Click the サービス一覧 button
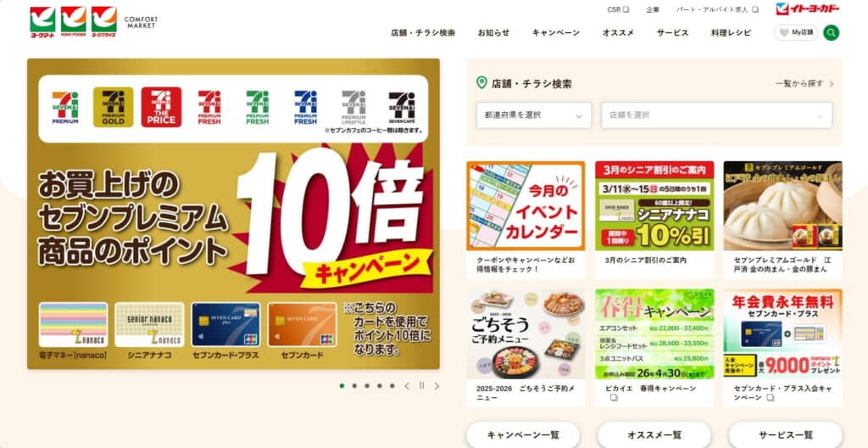This screenshot has height=448, width=868. (x=786, y=435)
